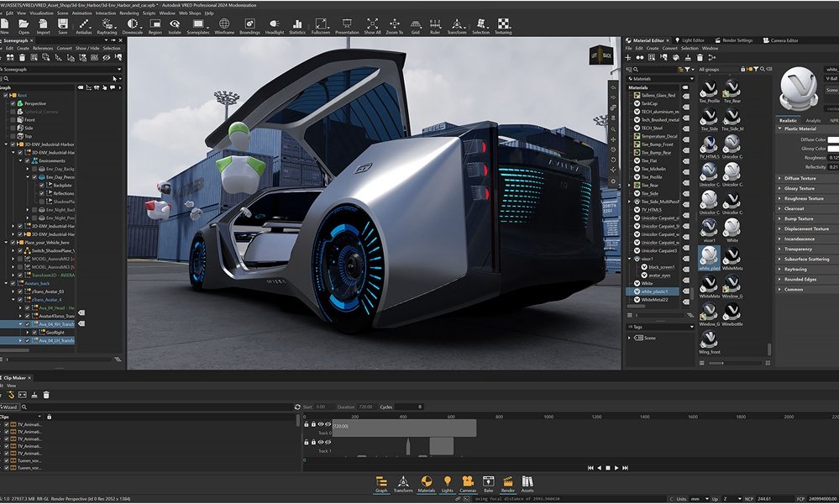Toggle checkbox of Perspective node in Scenegraph
This screenshot has height=504, width=839.
pos(13,103)
